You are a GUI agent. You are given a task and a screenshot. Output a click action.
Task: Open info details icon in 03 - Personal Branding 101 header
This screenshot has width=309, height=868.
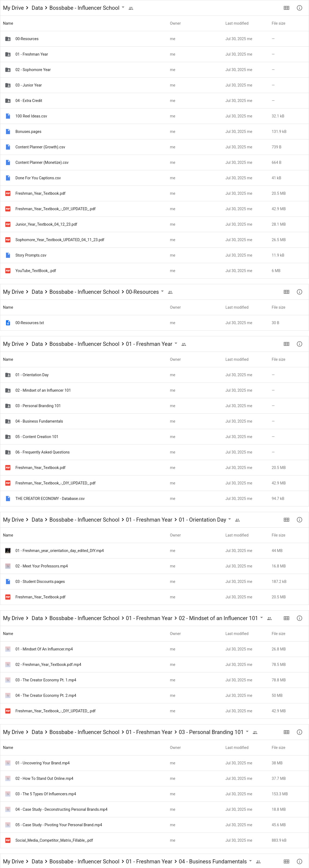pos(299,732)
